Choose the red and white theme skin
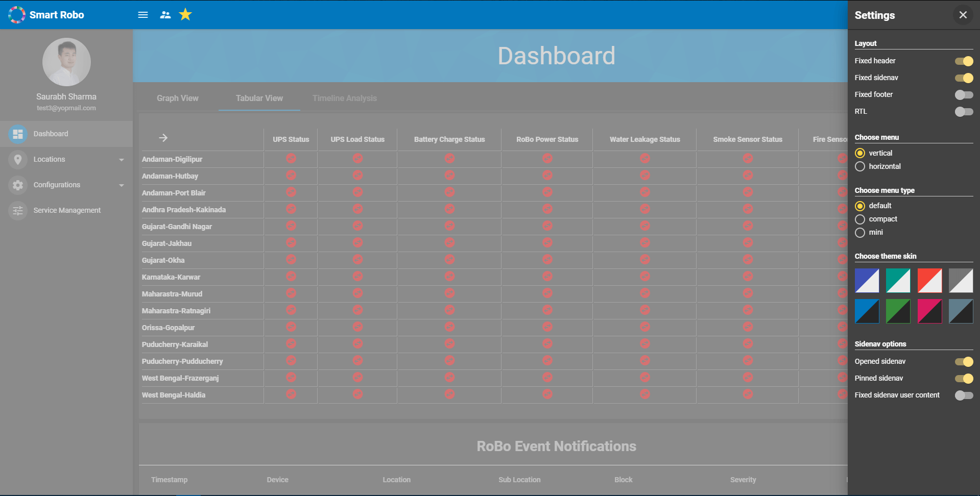The width and height of the screenshot is (980, 496). point(929,281)
